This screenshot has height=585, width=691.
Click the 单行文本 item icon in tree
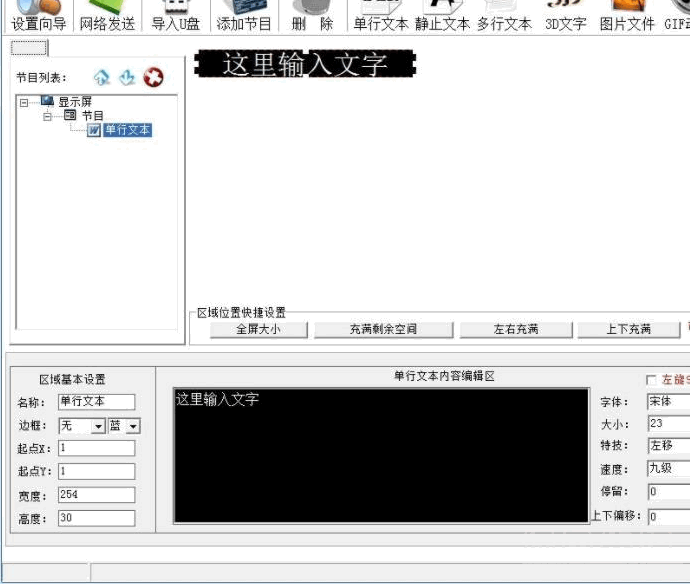(x=93, y=130)
